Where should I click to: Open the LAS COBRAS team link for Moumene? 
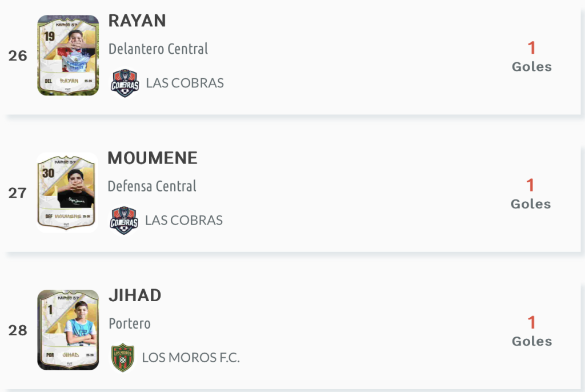click(183, 220)
